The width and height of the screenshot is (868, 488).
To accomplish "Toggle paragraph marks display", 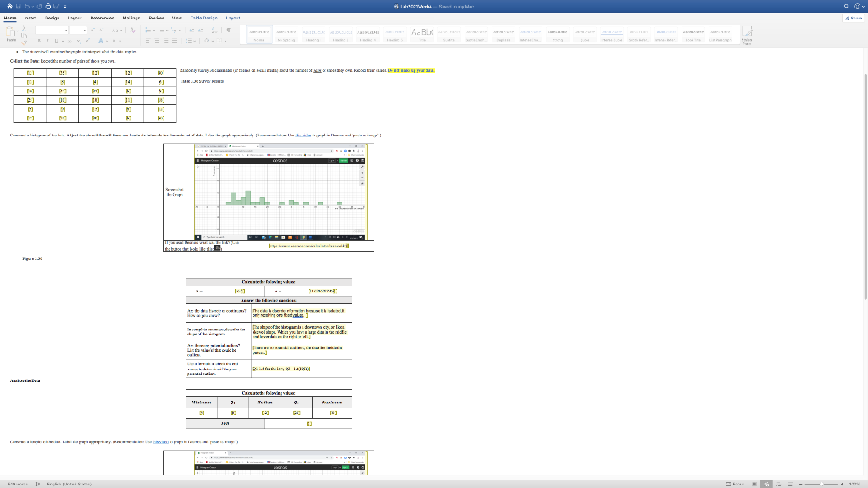I will 229,30.
